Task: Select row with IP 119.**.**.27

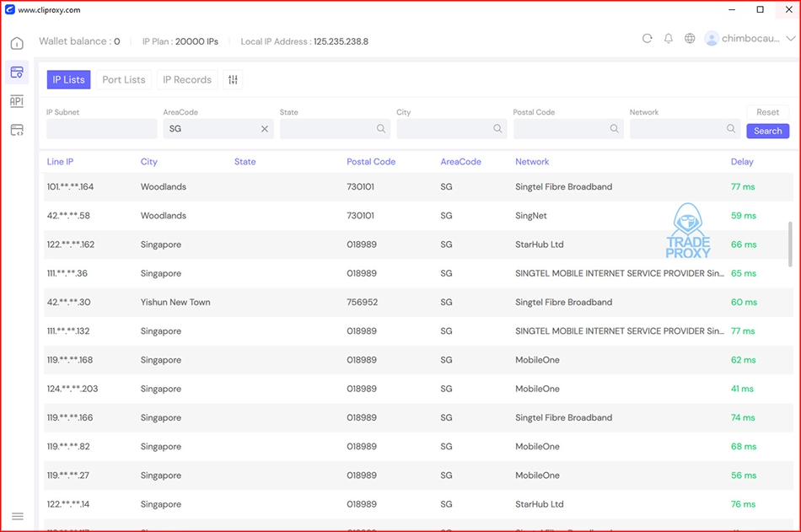Action: click(x=418, y=476)
